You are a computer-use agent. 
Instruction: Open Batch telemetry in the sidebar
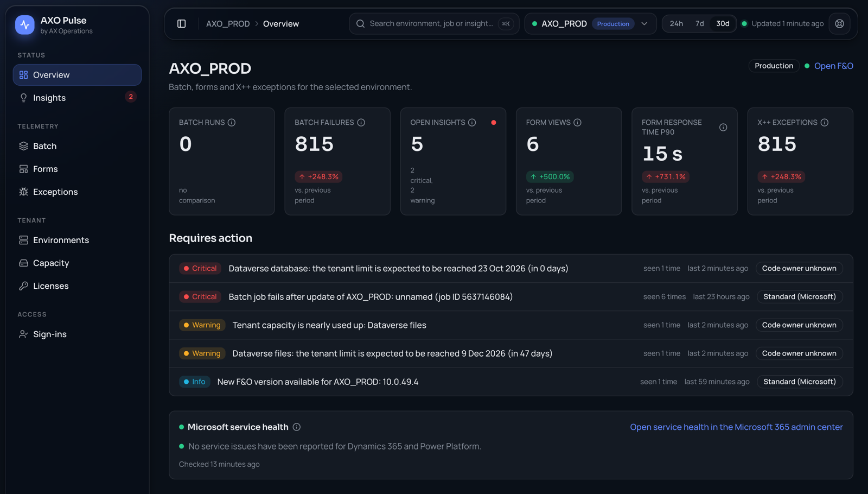tap(77, 146)
